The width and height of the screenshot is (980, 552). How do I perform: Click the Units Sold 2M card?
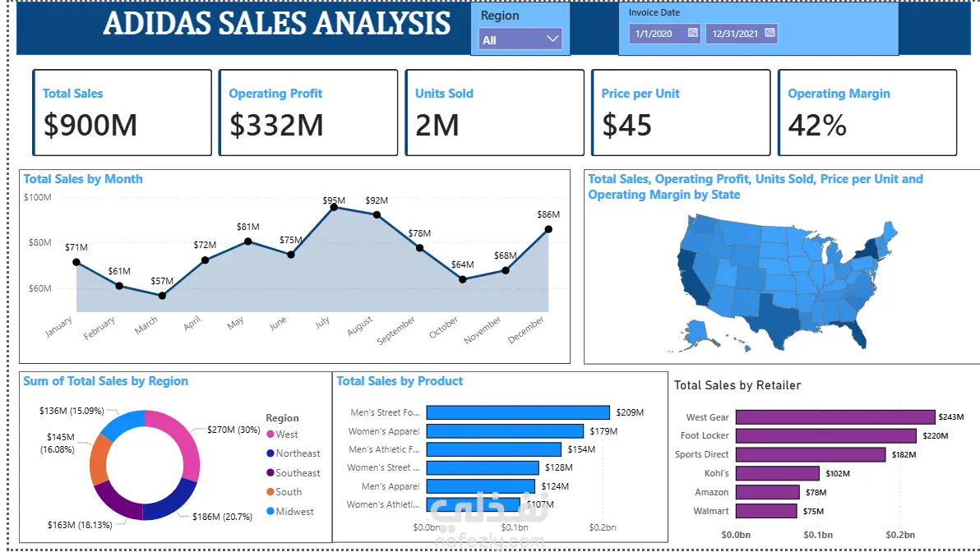[494, 113]
